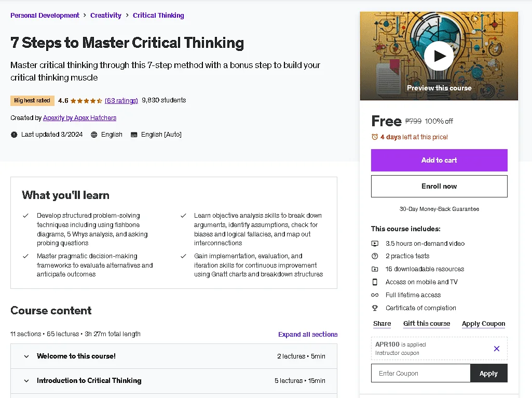Image resolution: width=532 pixels, height=398 pixels.
Task: Click the star rating icons
Action: point(86,101)
